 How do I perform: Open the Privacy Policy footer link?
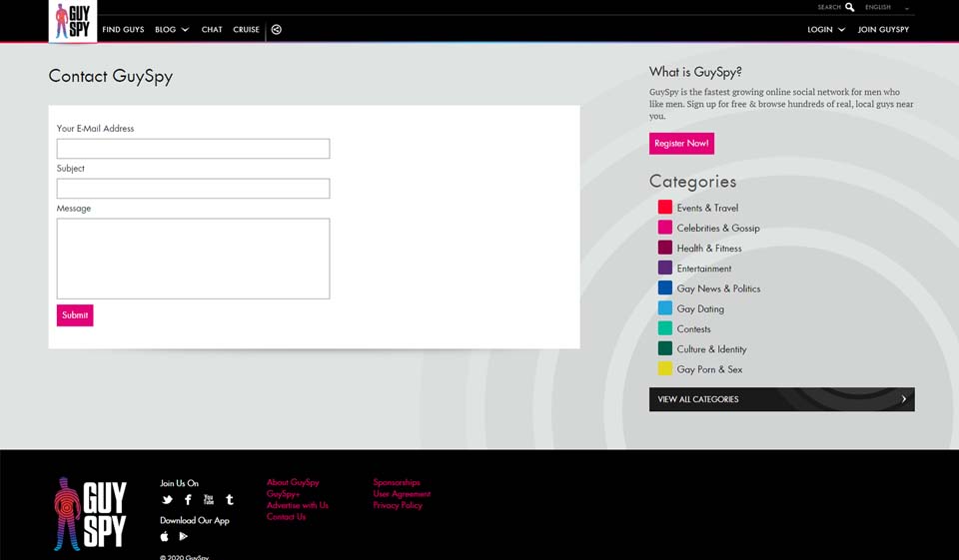(398, 506)
